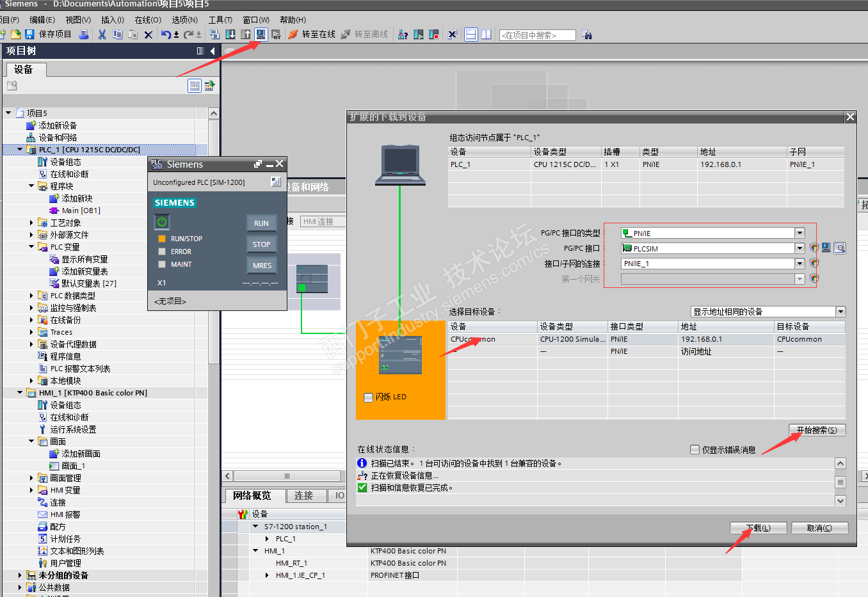The image size is (868, 597).
Task: Collapse the project tree with the arrow
Action: click(x=213, y=51)
